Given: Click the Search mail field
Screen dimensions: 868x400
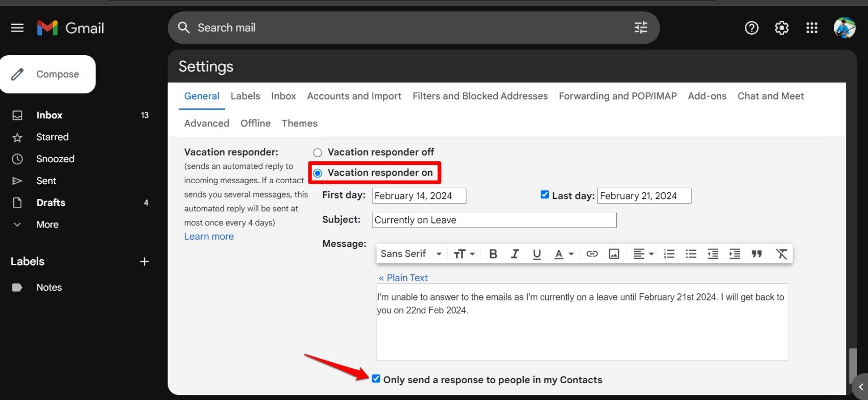Looking at the screenshot, I should pos(414,28).
